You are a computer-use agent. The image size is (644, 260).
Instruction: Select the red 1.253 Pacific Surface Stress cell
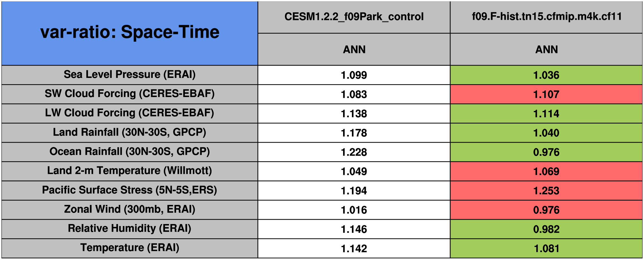coord(546,191)
